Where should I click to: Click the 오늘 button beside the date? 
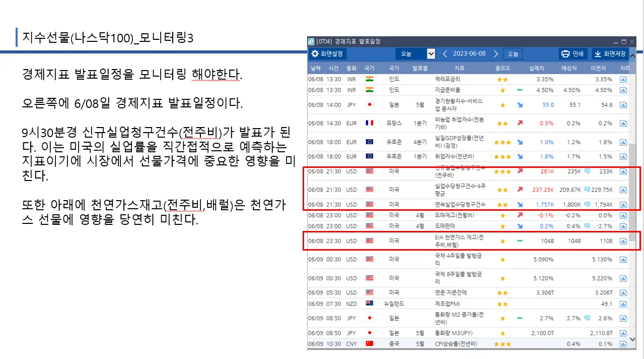[513, 53]
